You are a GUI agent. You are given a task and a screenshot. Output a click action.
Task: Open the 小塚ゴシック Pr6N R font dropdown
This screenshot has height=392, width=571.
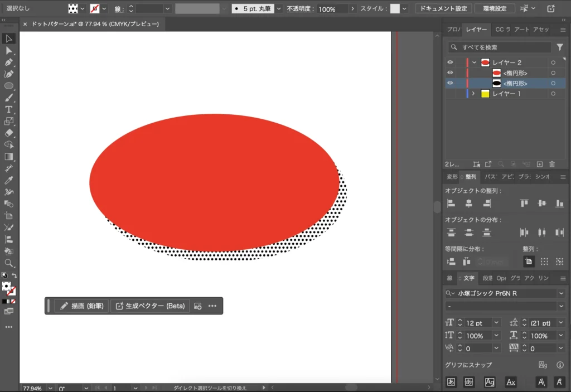[560, 293]
